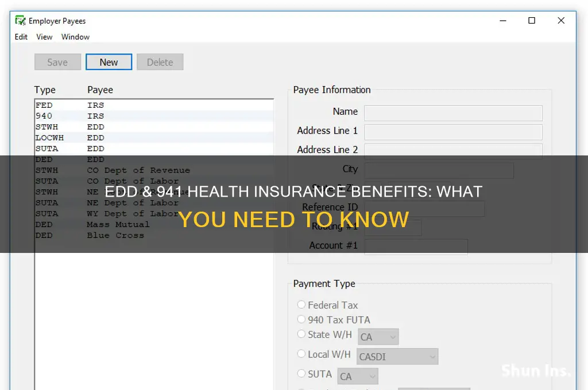The width and height of the screenshot is (588, 390).
Task: Create a new payee with New button
Action: click(x=109, y=62)
